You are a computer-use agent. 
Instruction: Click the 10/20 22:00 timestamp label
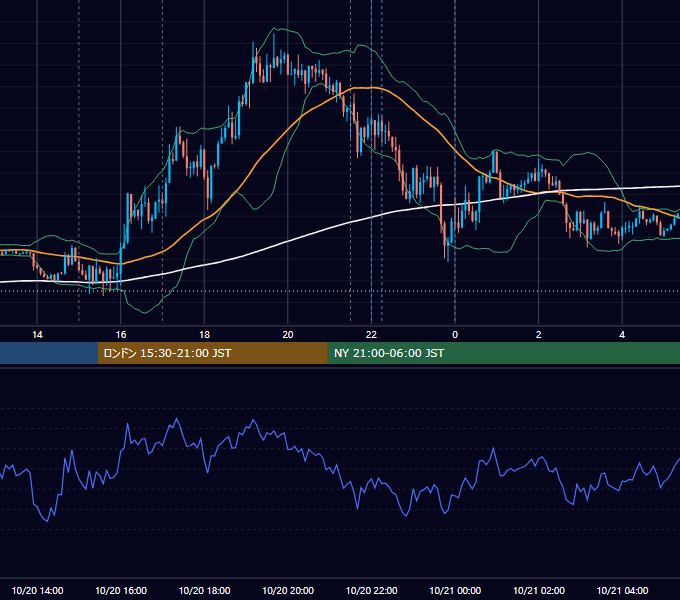[x=371, y=590]
